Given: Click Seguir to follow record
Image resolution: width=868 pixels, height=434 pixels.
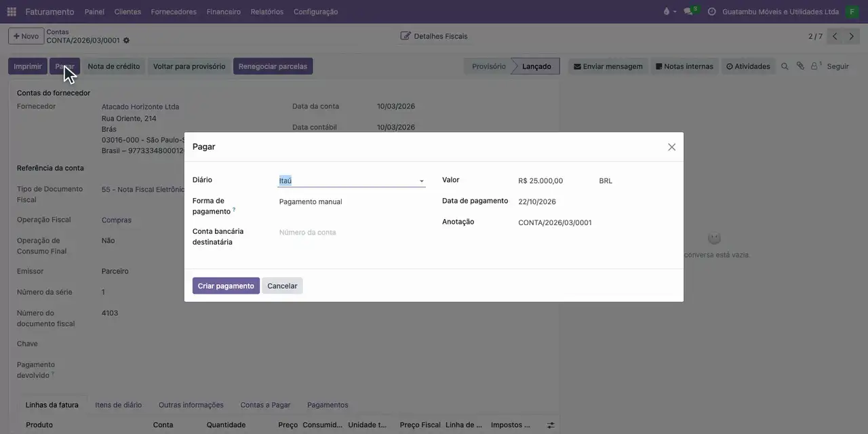Looking at the screenshot, I should 838,66.
